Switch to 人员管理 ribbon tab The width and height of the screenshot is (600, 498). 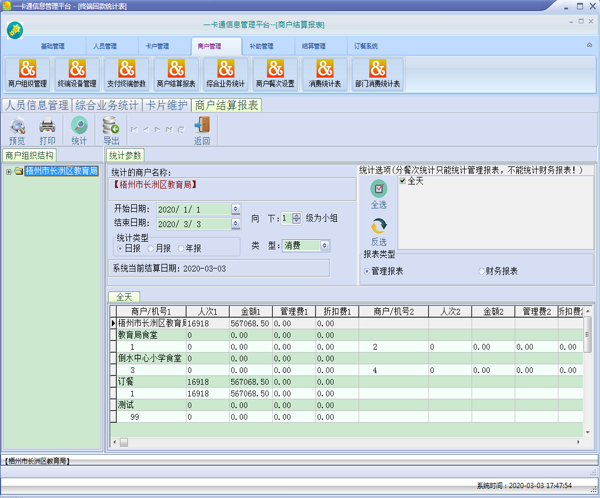point(105,46)
